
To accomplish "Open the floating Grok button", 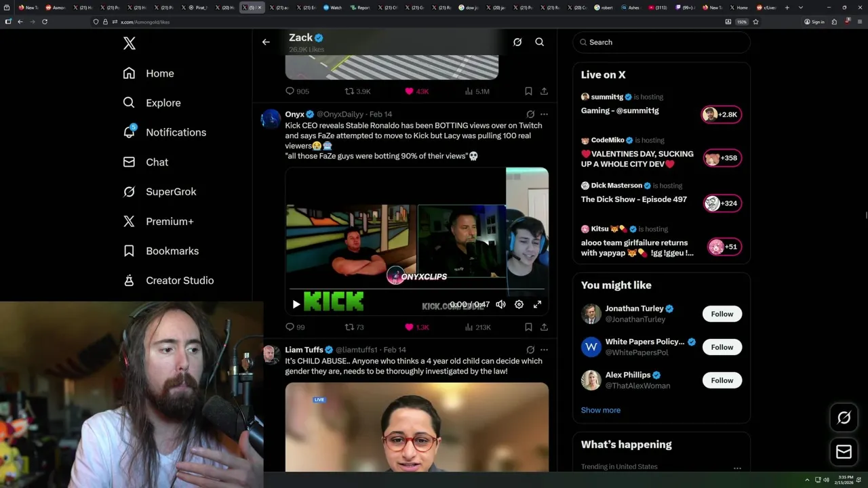I will (x=844, y=418).
